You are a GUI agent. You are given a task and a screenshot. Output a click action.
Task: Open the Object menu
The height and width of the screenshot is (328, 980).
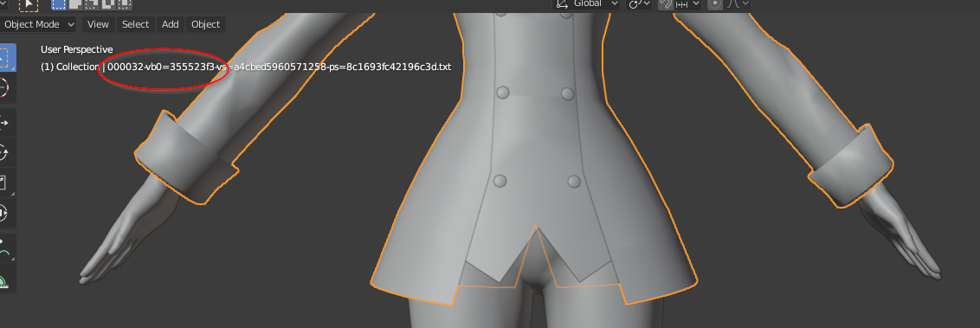[206, 24]
